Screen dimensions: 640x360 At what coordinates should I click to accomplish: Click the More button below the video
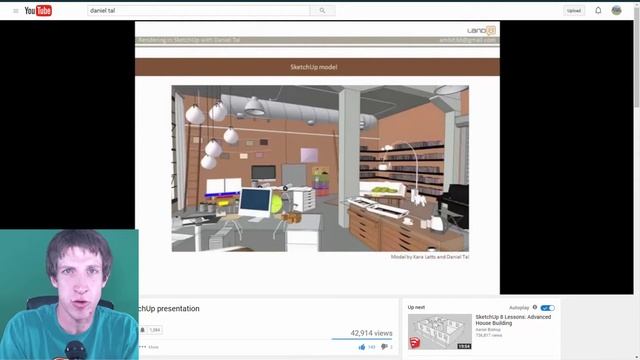(x=149, y=347)
